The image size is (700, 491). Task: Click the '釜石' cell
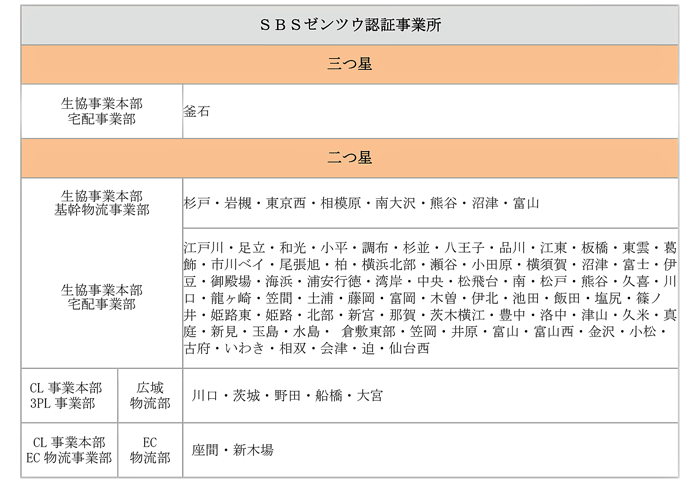click(x=430, y=111)
